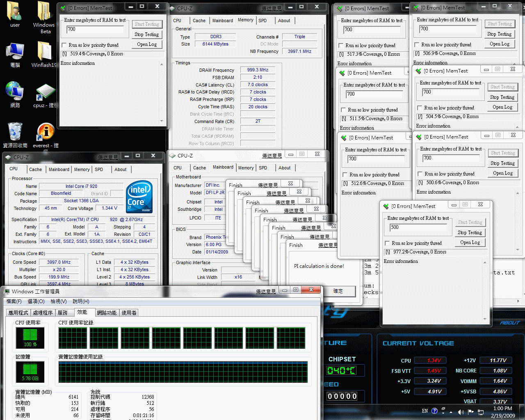Click scroll-down arrow in 977.2% MemTest error box
This screenshot has height=420, width=525.
point(485,319)
